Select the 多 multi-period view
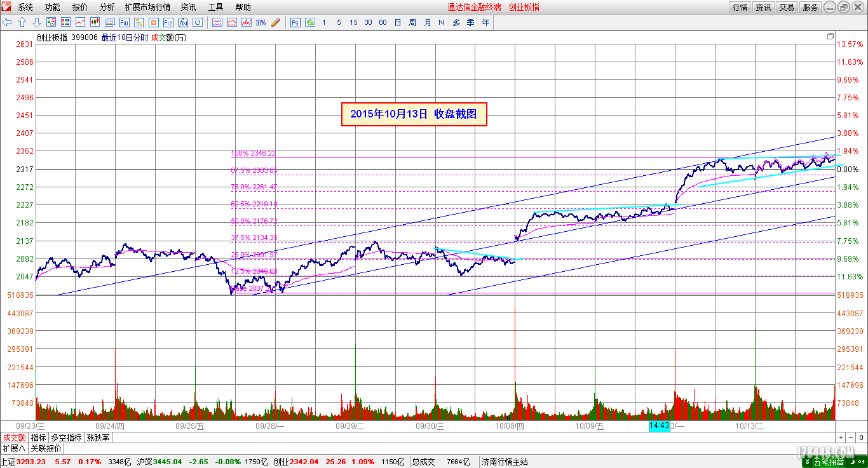 (x=456, y=22)
